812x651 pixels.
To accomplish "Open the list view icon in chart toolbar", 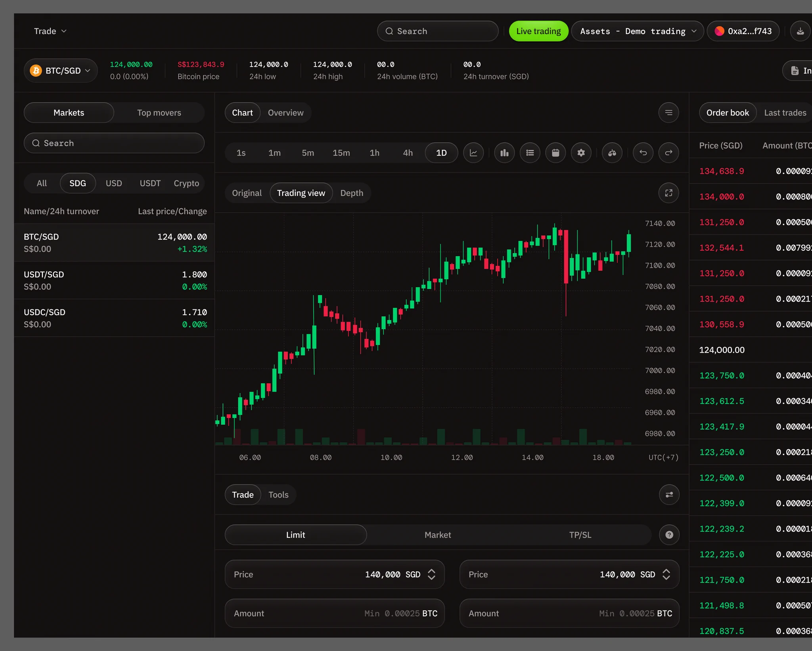I will pyautogui.click(x=530, y=153).
